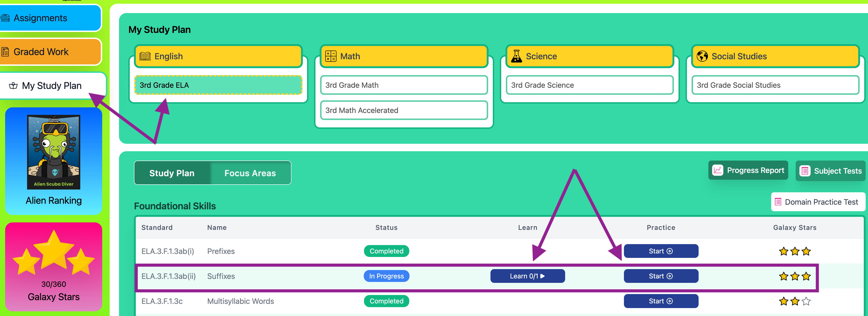The height and width of the screenshot is (316, 868).
Task: Click the Science flask icon
Action: click(x=516, y=56)
